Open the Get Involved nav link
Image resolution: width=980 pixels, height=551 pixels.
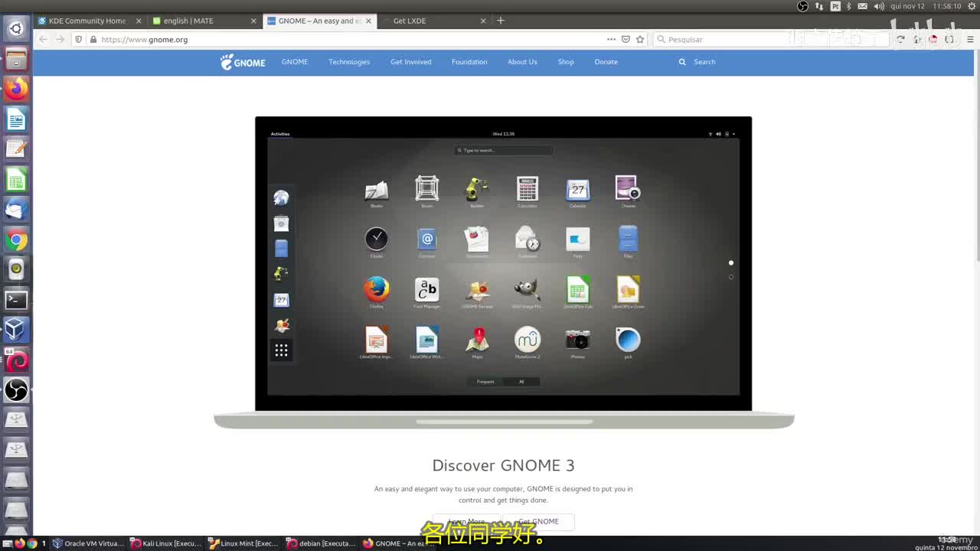[411, 62]
